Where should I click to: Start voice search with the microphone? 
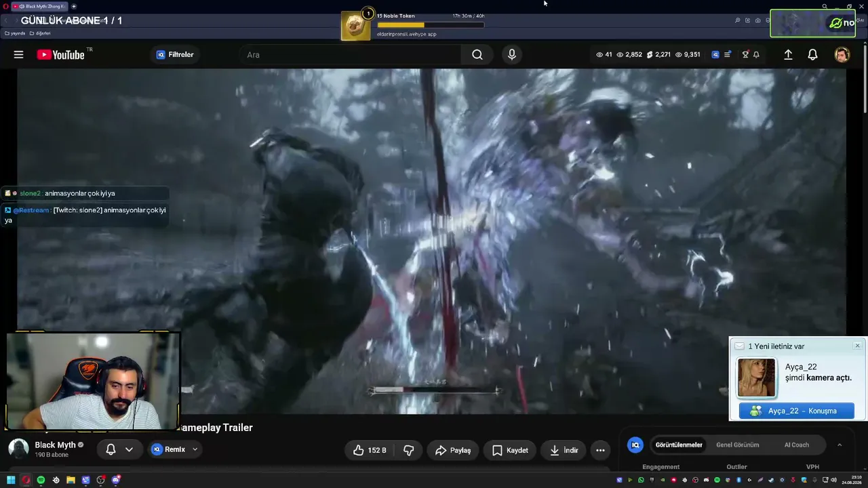click(512, 55)
